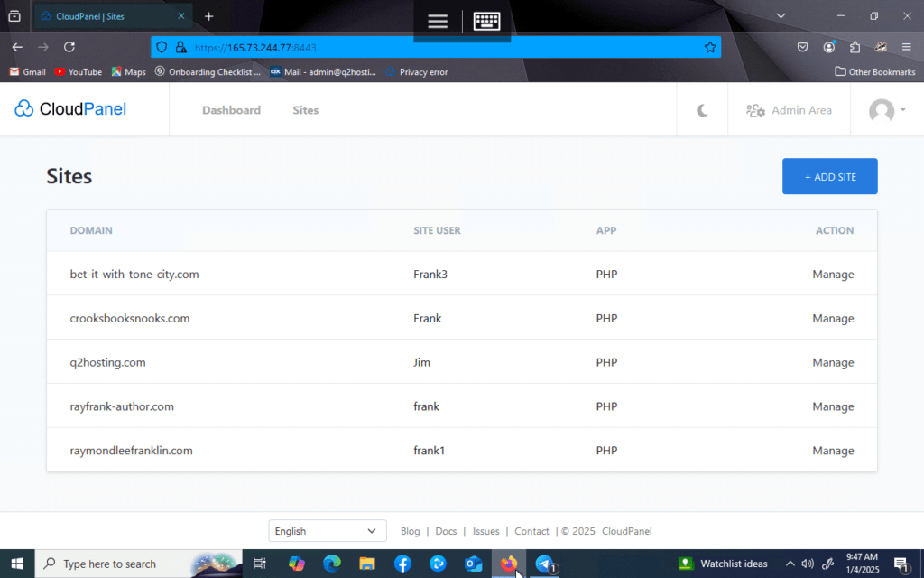Click site user frank1

coord(429,451)
